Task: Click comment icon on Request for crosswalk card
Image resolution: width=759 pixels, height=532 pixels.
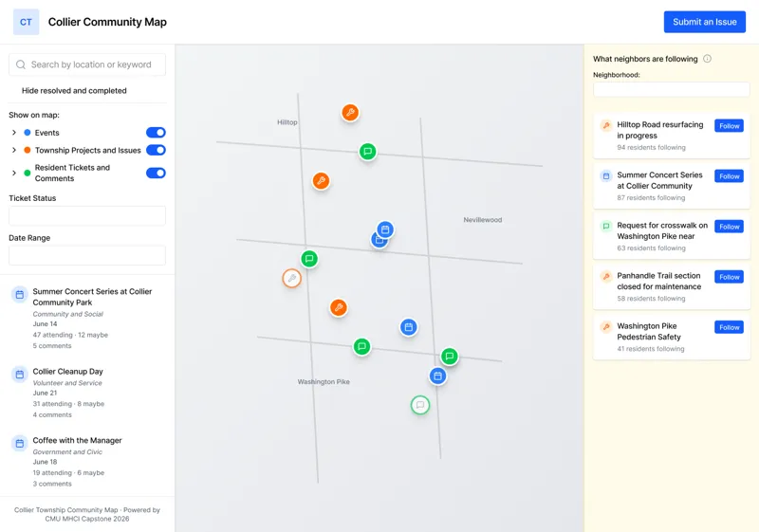Action: tap(606, 226)
